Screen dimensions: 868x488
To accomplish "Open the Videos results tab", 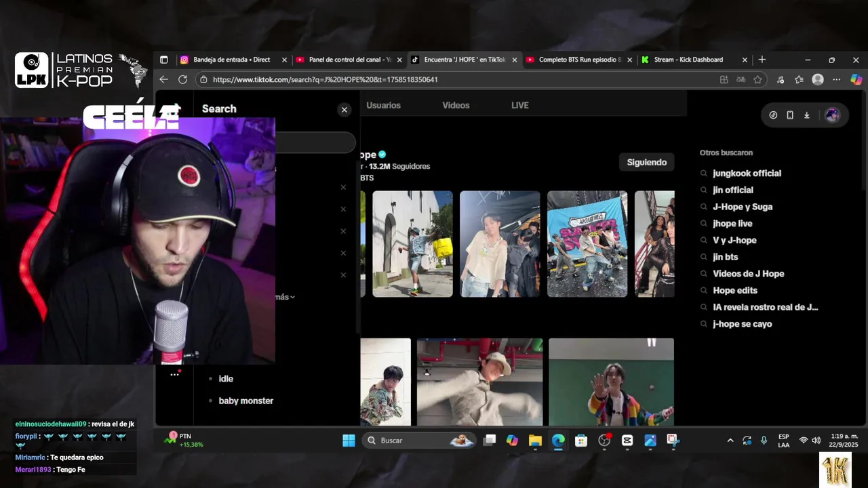I will coord(456,105).
